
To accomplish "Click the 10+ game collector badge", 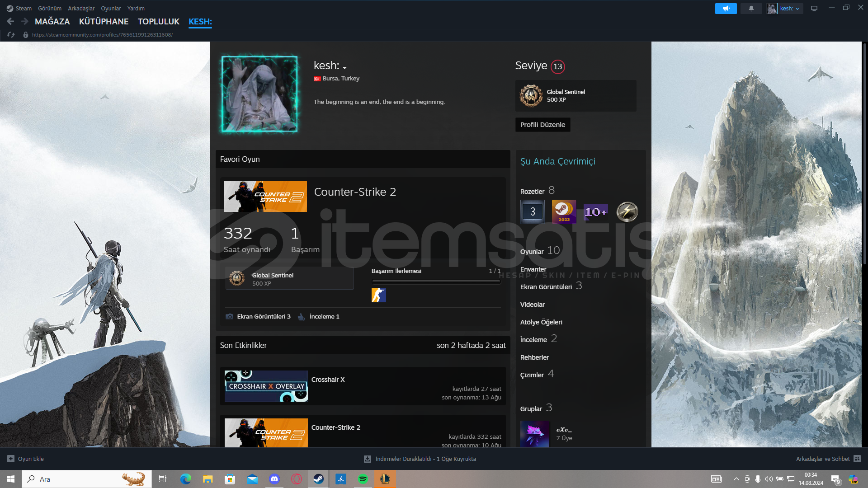I will [595, 211].
